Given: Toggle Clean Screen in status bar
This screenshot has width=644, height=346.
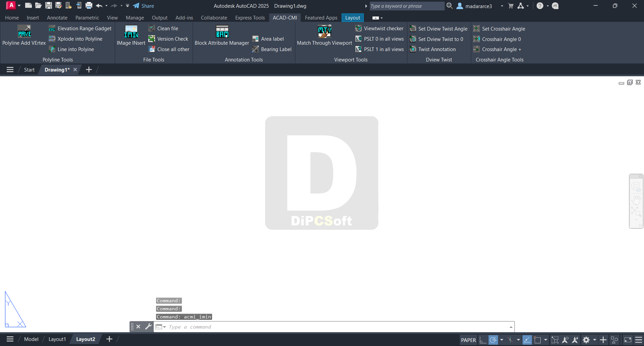Looking at the screenshot, I should point(628,340).
